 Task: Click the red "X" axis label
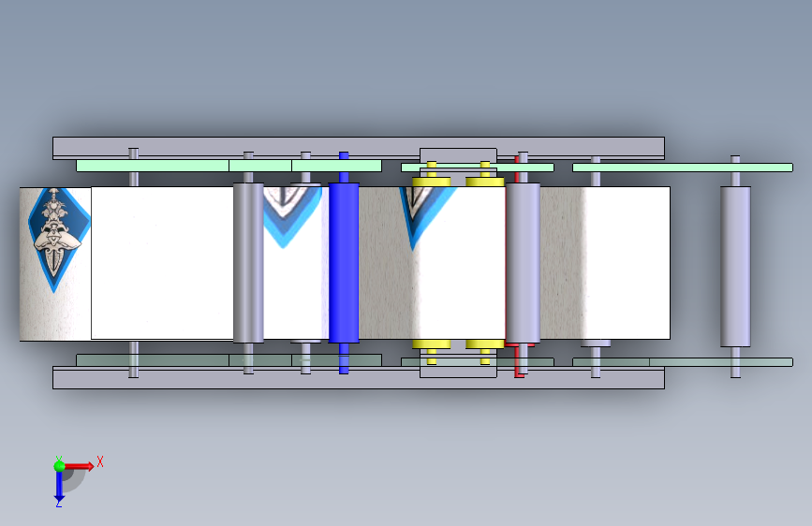(x=100, y=461)
